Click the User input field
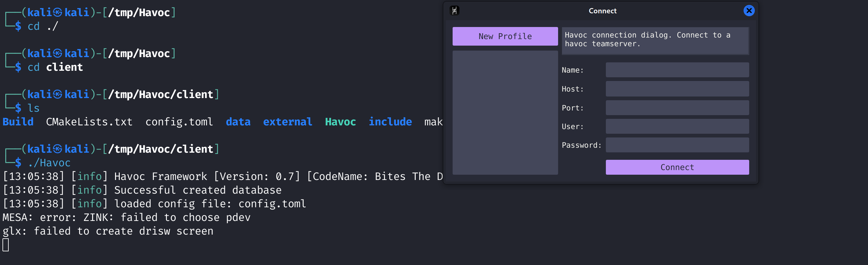This screenshot has width=868, height=265. click(x=677, y=126)
